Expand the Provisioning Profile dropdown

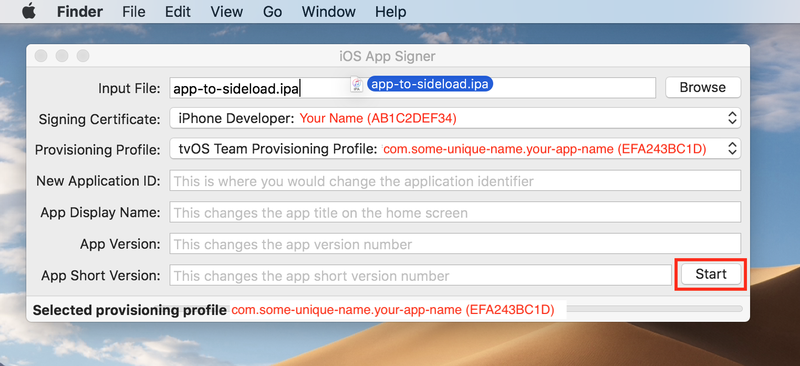coord(455,149)
